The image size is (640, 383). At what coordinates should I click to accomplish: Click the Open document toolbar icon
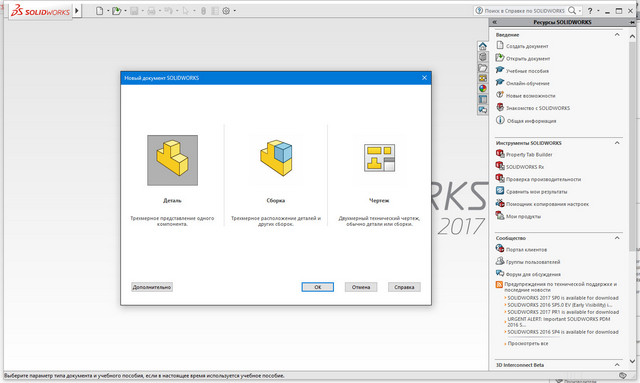tap(117, 11)
